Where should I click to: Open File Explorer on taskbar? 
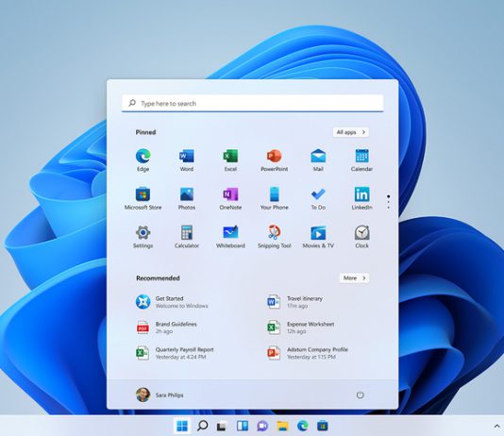click(282, 426)
